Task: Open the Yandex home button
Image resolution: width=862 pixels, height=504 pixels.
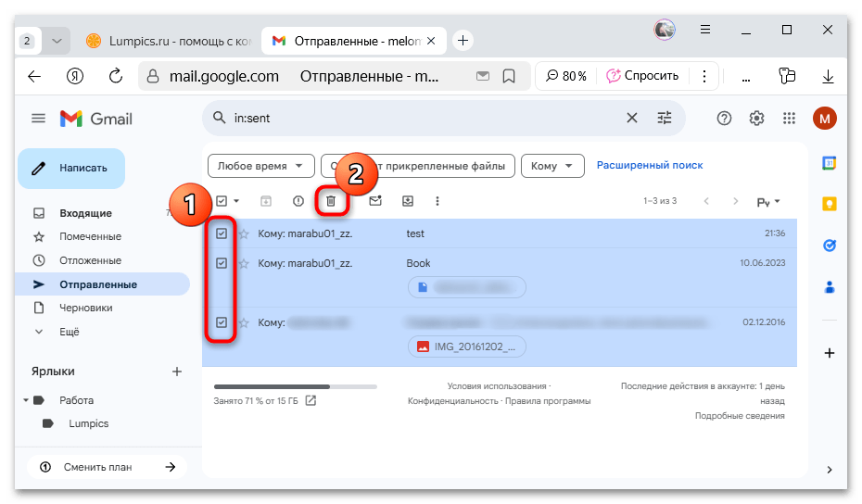Action: click(75, 76)
